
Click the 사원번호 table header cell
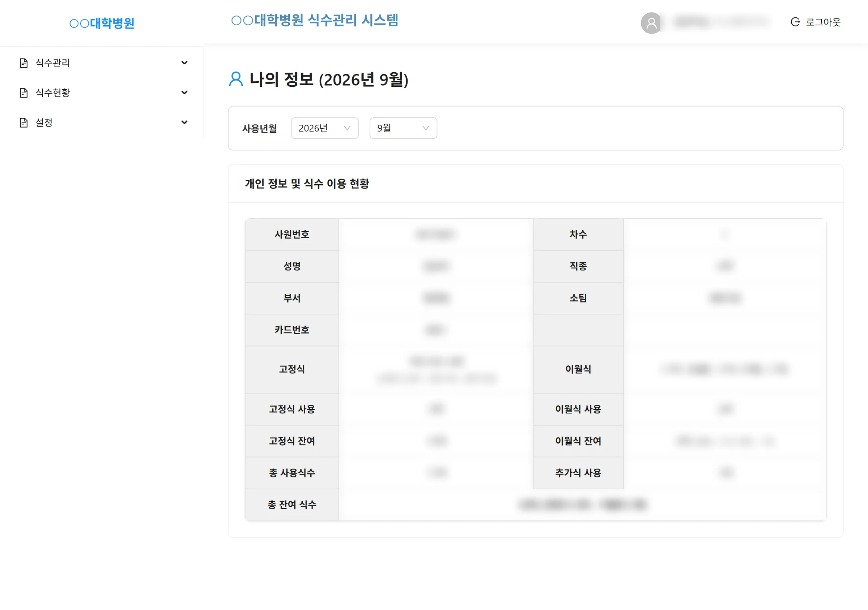(292, 235)
